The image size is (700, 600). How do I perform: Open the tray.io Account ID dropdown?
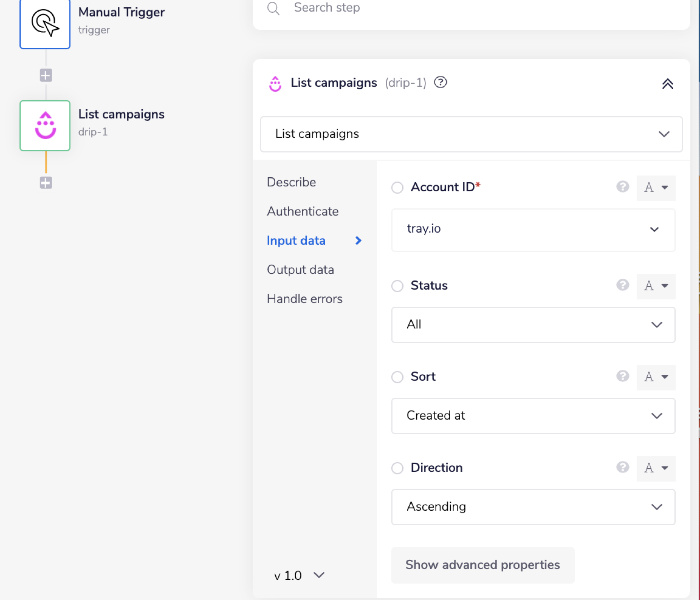click(x=533, y=230)
